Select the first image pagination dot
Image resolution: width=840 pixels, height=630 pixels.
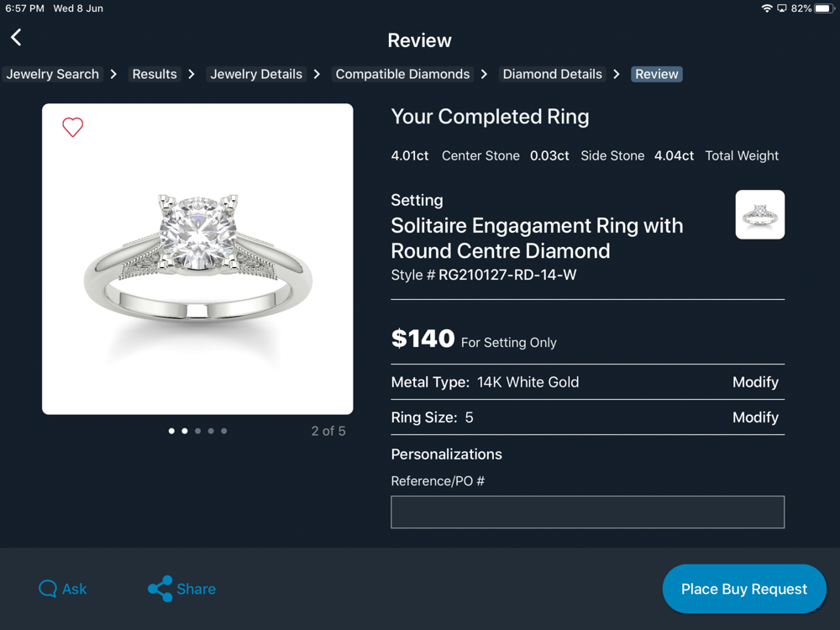point(171,431)
